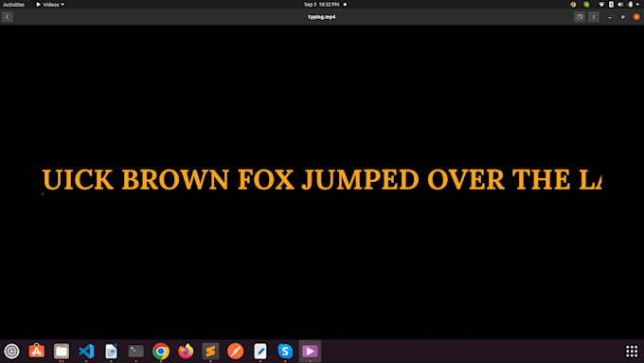Expand the system menu arrow
Viewport: 644px width, 363px height.
coord(637,5)
